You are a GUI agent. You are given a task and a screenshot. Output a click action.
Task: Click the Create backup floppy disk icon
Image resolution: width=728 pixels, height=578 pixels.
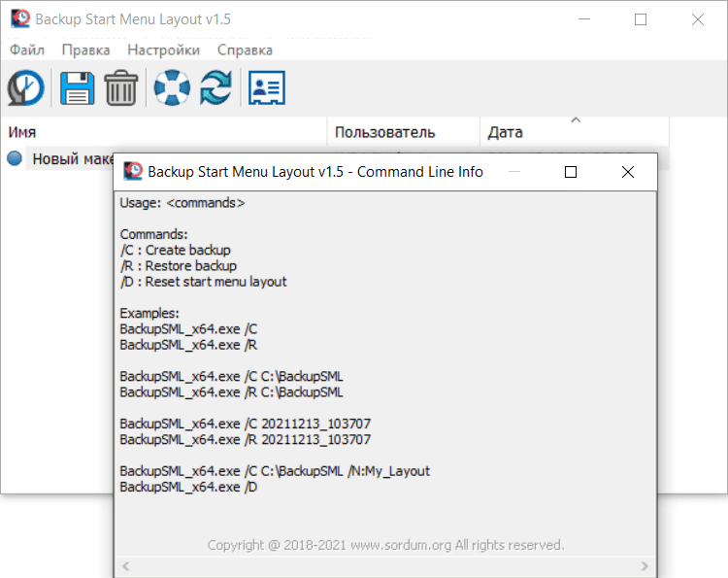[77, 87]
